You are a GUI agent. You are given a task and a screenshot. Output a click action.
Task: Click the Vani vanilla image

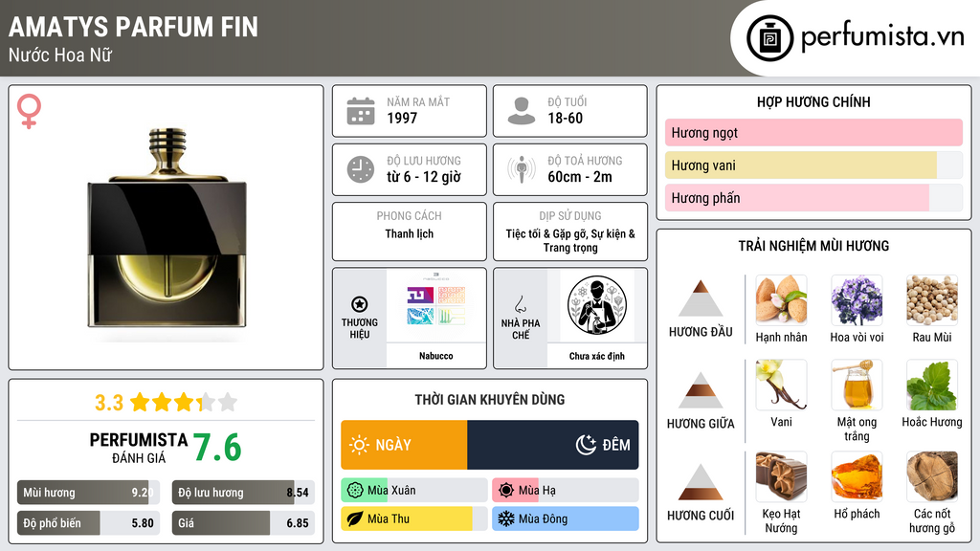781,385
